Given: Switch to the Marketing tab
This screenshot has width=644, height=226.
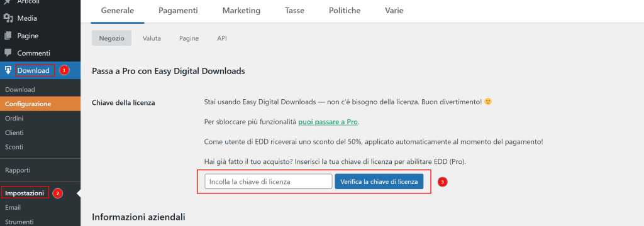Looking at the screenshot, I should pos(241,11).
